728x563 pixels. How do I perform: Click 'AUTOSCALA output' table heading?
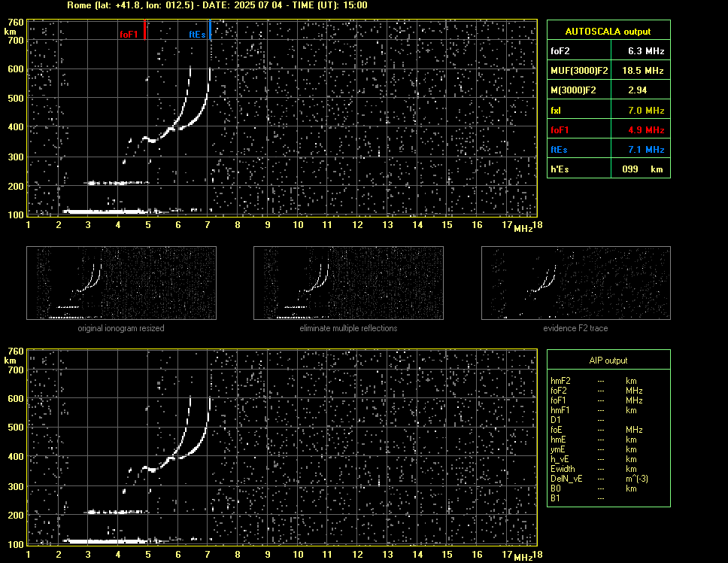[608, 31]
